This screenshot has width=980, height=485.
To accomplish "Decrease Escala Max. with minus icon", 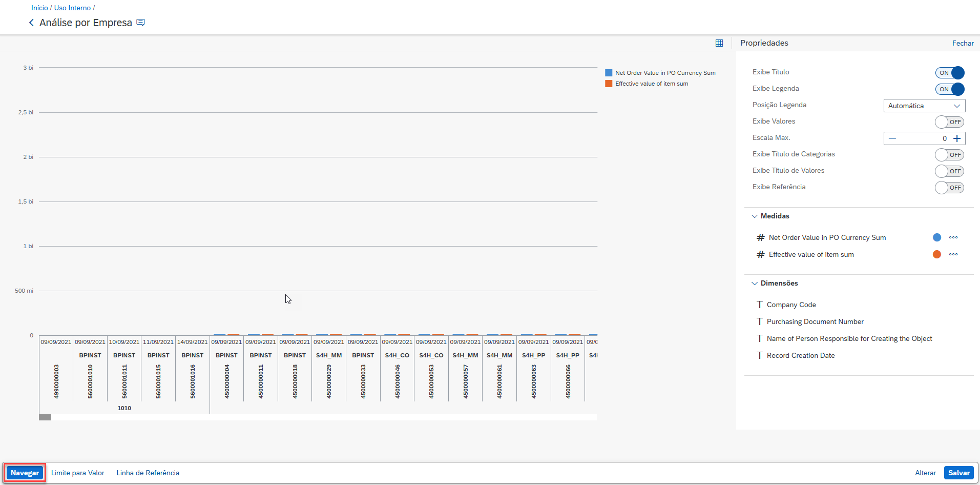I will (x=892, y=138).
